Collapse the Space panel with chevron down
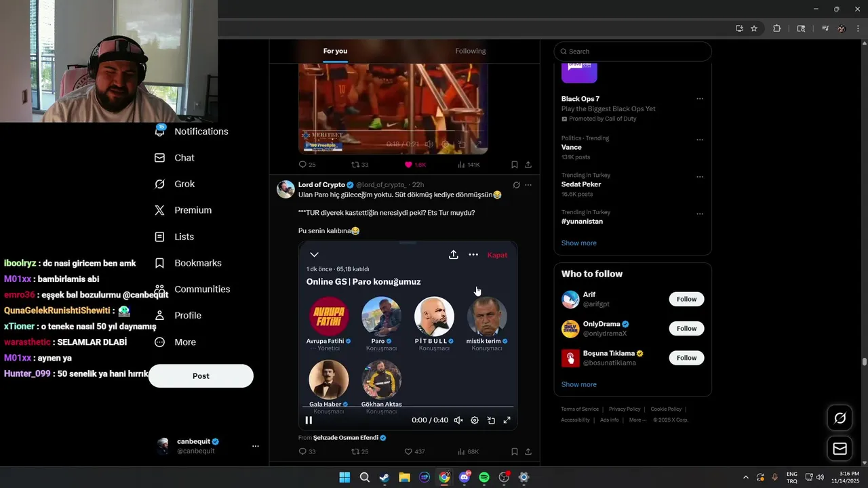 pos(314,255)
